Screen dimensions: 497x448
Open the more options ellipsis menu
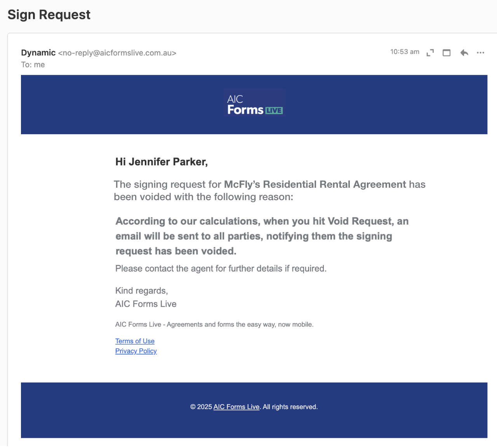coord(481,53)
